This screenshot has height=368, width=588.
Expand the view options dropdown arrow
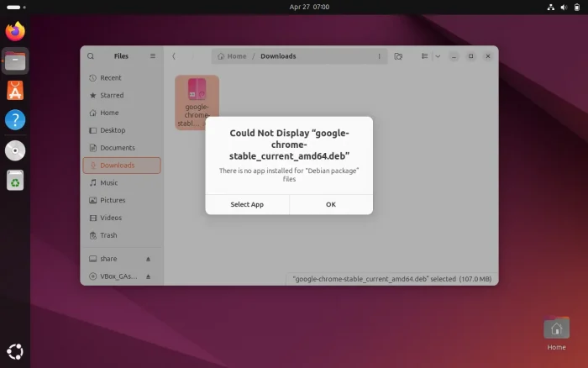pos(438,56)
